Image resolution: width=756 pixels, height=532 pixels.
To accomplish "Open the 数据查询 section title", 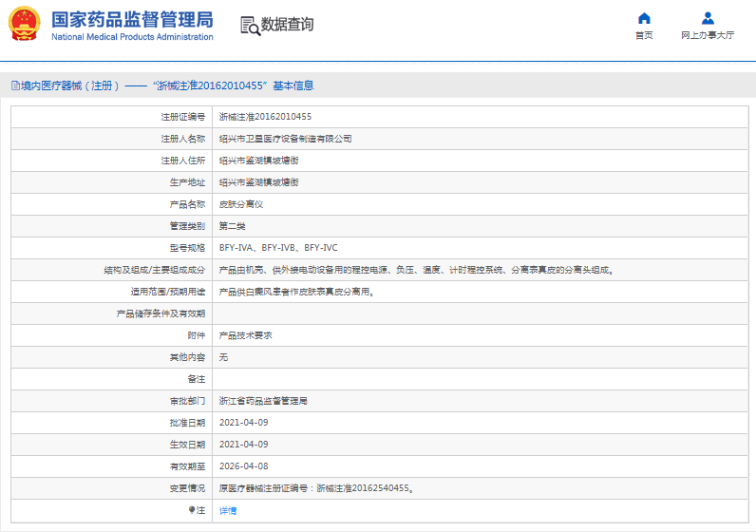I will point(287,25).
